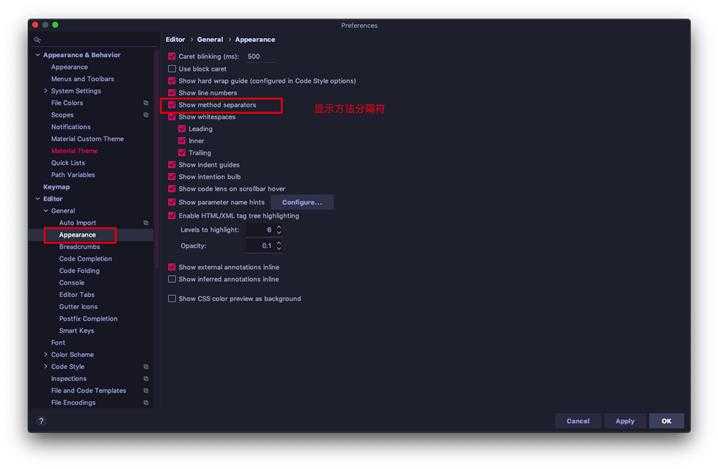718x469 pixels.
Task: Collapse the Editor section arrow
Action: tap(38, 199)
